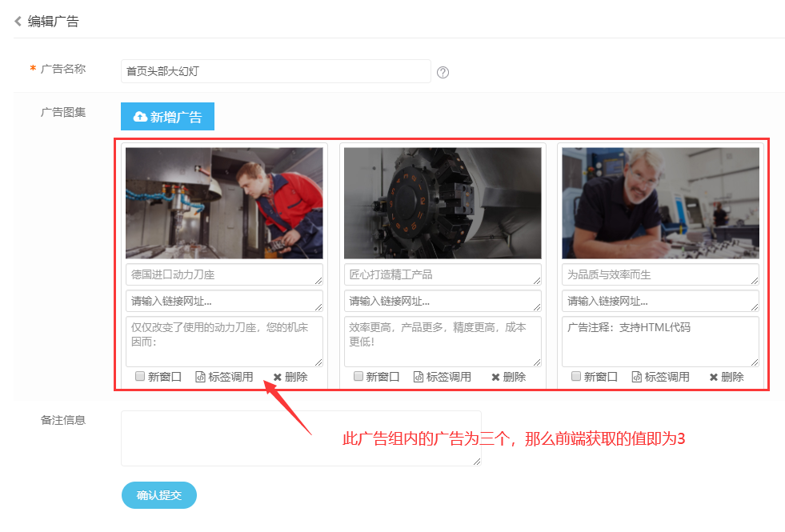The height and width of the screenshot is (532, 785).
Task: Click the 请输入链接网址 field in the first ad
Action: click(224, 302)
